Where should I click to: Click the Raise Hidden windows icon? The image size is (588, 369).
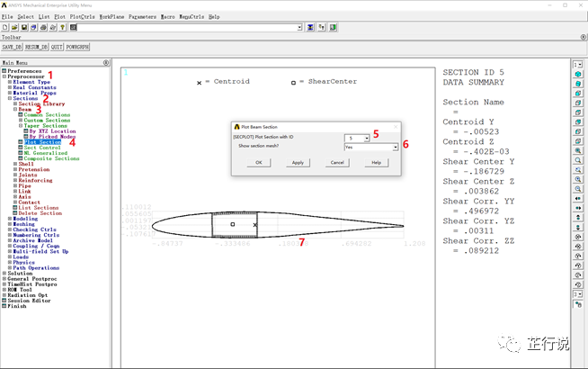[x=310, y=27]
